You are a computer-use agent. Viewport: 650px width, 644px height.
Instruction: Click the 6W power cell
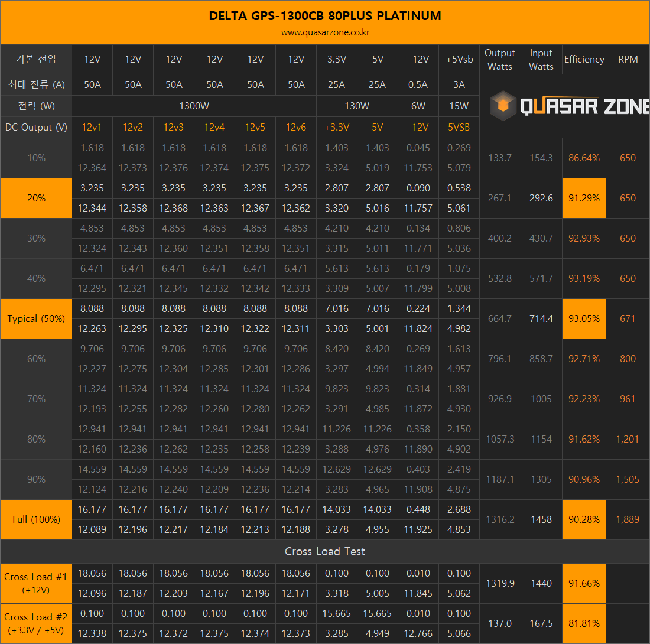pos(418,106)
